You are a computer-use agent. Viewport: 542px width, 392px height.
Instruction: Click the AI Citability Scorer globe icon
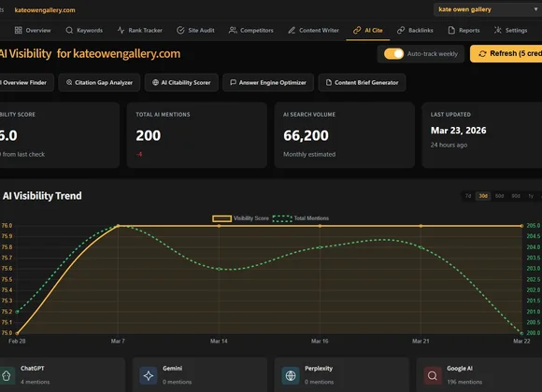(x=155, y=82)
